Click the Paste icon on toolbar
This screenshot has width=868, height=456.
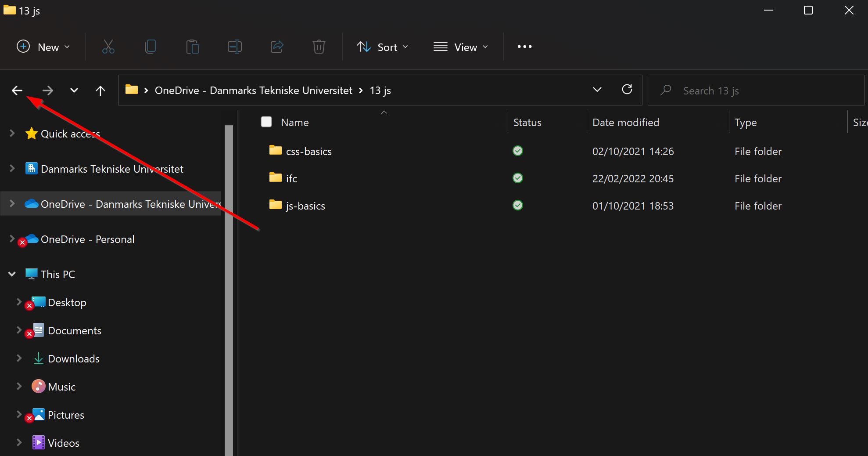point(193,47)
